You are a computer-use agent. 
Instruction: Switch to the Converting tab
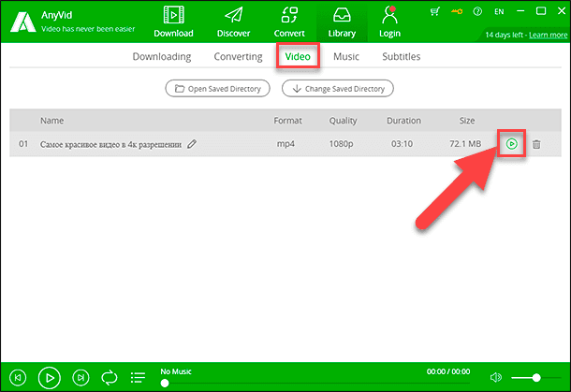pos(238,57)
